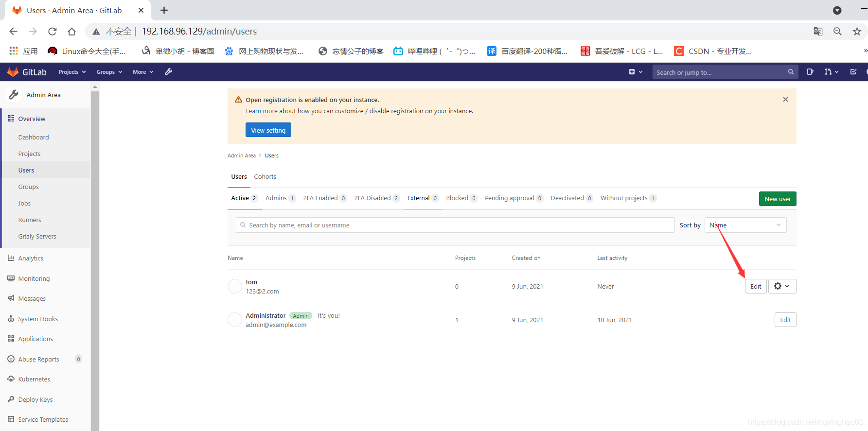
Task: Bookmark this page with the star icon
Action: tap(857, 32)
